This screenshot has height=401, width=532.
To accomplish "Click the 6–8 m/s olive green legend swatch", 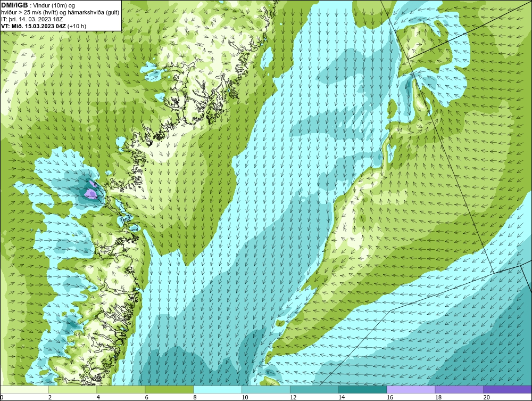I will (x=169, y=389).
